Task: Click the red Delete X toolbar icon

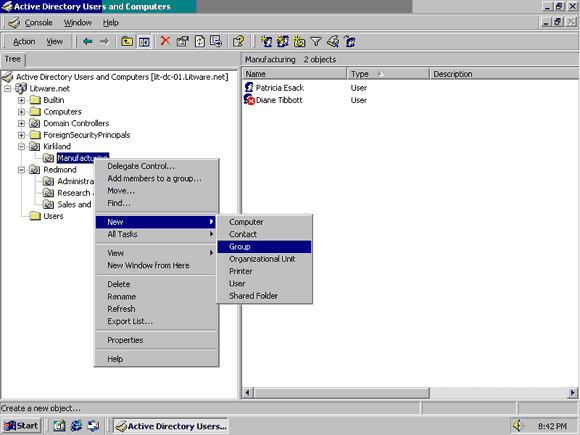Action: 165,41
